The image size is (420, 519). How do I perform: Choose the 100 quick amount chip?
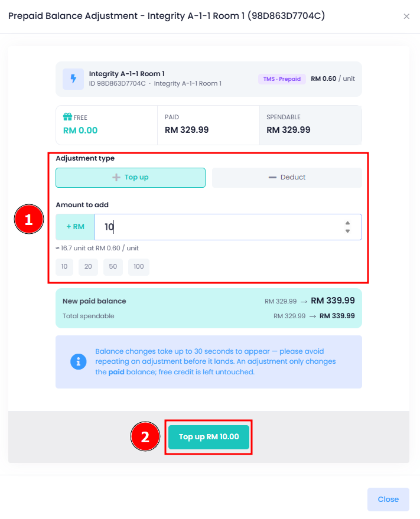tap(139, 267)
